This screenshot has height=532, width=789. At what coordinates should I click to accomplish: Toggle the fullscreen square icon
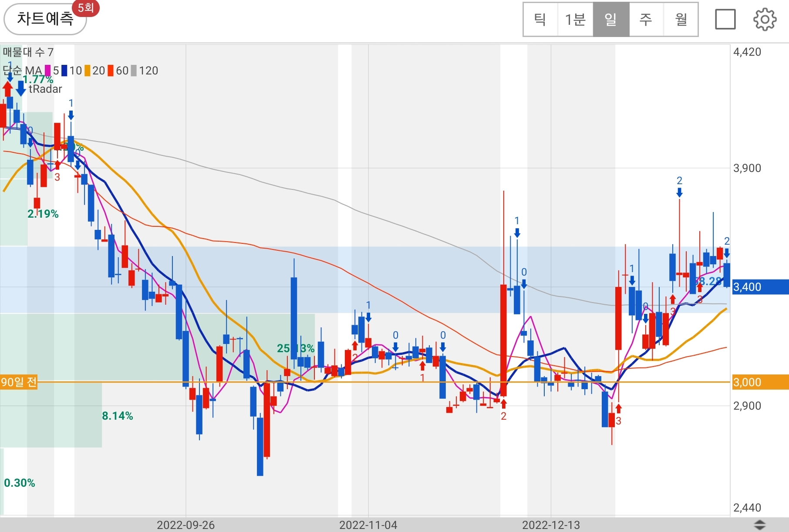point(725,20)
